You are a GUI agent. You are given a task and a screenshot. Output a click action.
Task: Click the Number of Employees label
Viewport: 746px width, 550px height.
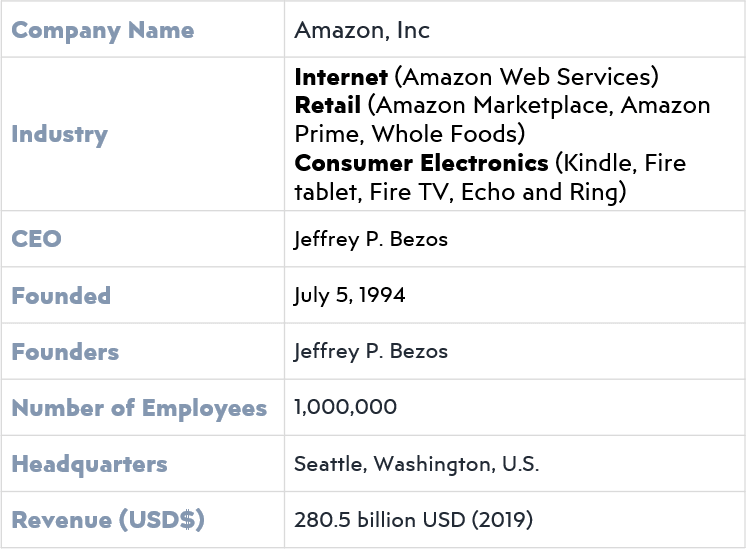coord(139,408)
